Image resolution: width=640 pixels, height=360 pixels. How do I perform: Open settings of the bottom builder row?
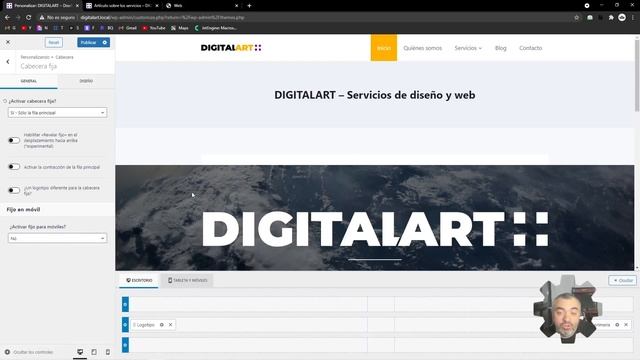[x=125, y=345]
